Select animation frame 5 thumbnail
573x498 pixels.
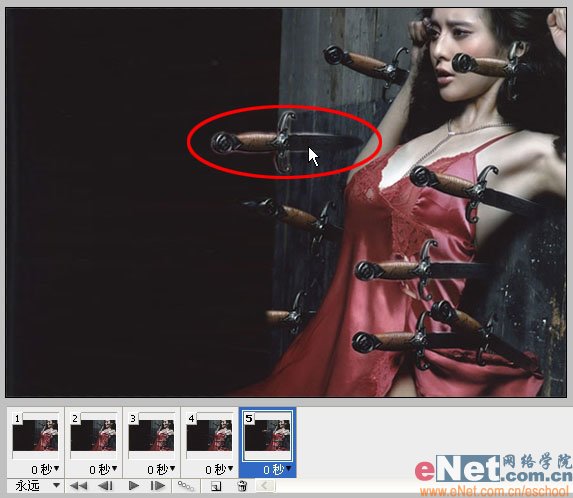(267, 435)
